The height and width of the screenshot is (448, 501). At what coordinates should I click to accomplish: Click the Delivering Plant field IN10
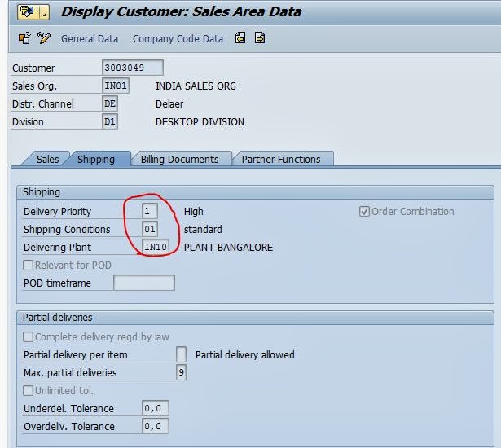click(156, 247)
